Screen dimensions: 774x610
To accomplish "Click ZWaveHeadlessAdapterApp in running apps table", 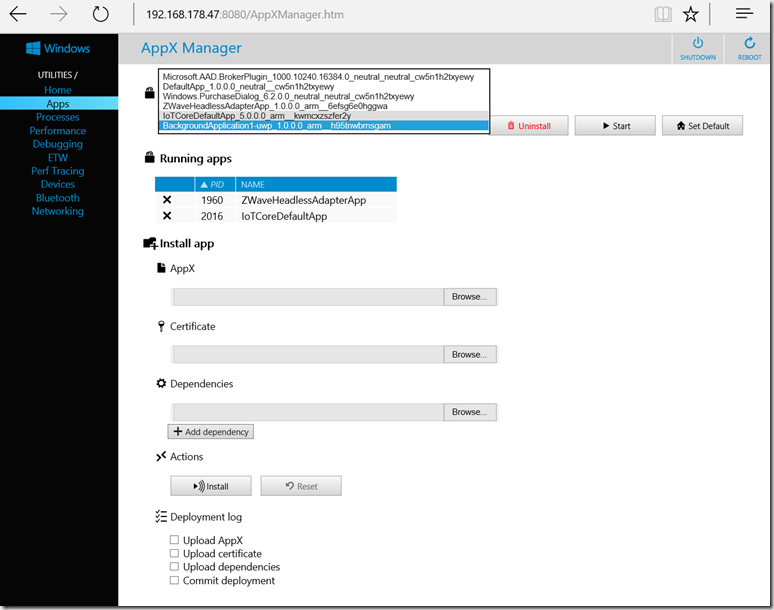I will (304, 200).
